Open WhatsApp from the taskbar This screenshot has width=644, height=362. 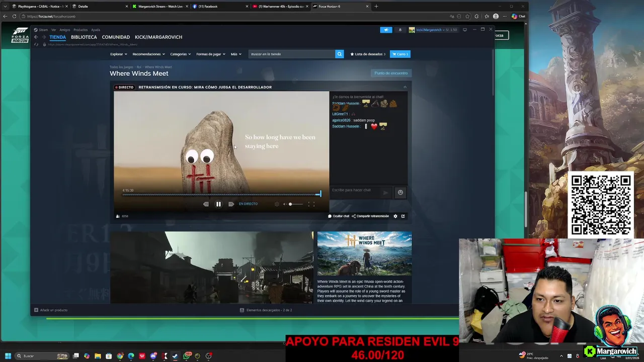pyautogui.click(x=187, y=356)
